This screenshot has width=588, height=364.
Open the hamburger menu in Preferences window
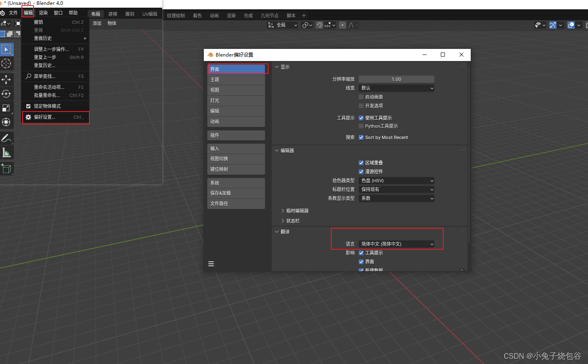(x=211, y=264)
